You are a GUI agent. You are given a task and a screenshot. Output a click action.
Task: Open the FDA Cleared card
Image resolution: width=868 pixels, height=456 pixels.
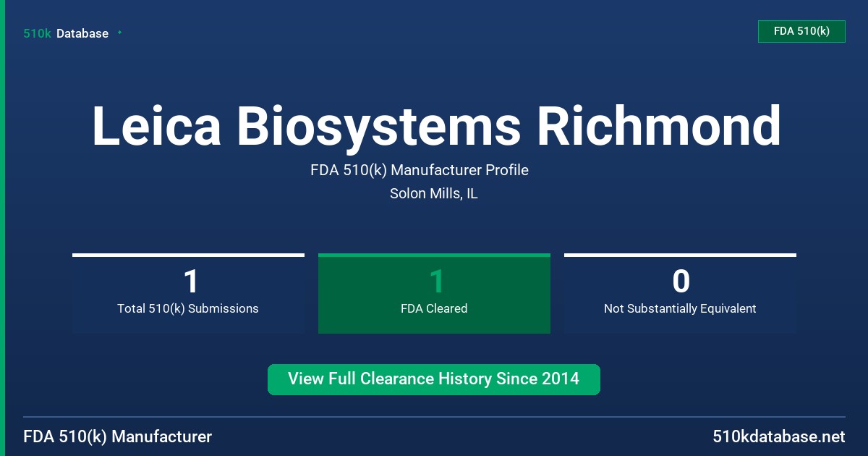tap(434, 294)
